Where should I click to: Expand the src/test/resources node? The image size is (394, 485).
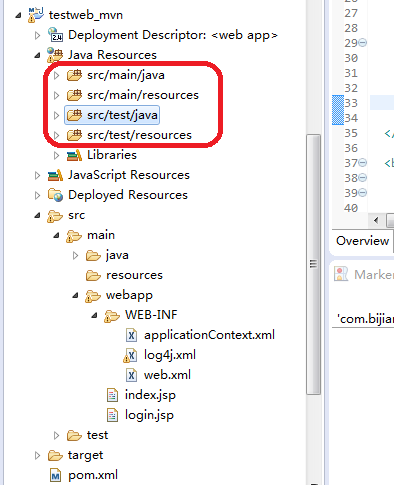tap(56, 135)
